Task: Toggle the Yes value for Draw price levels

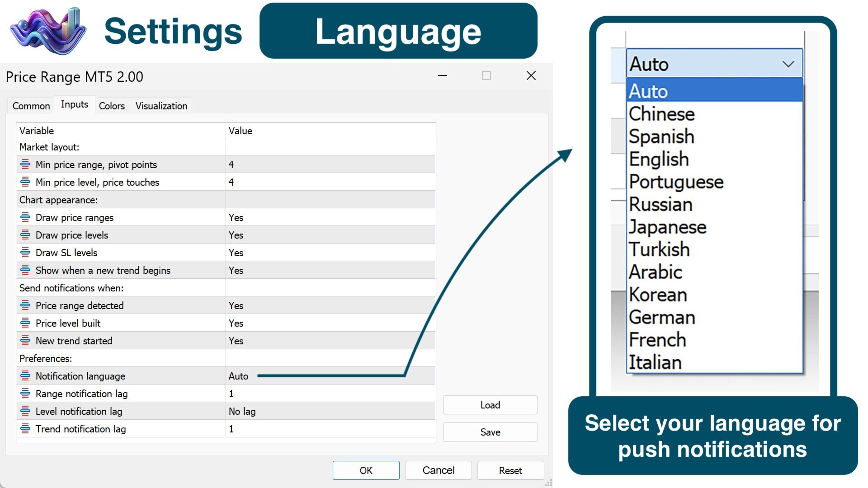Action: tap(330, 235)
